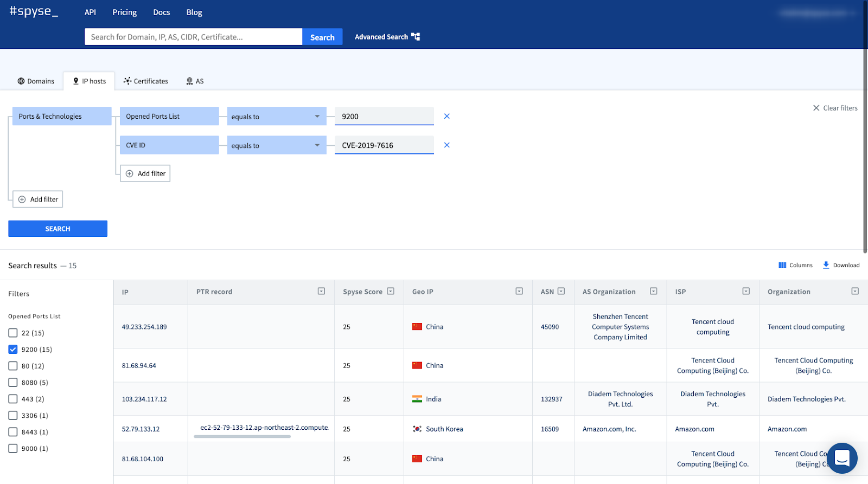Remove the 9200 port filter row

tap(446, 116)
